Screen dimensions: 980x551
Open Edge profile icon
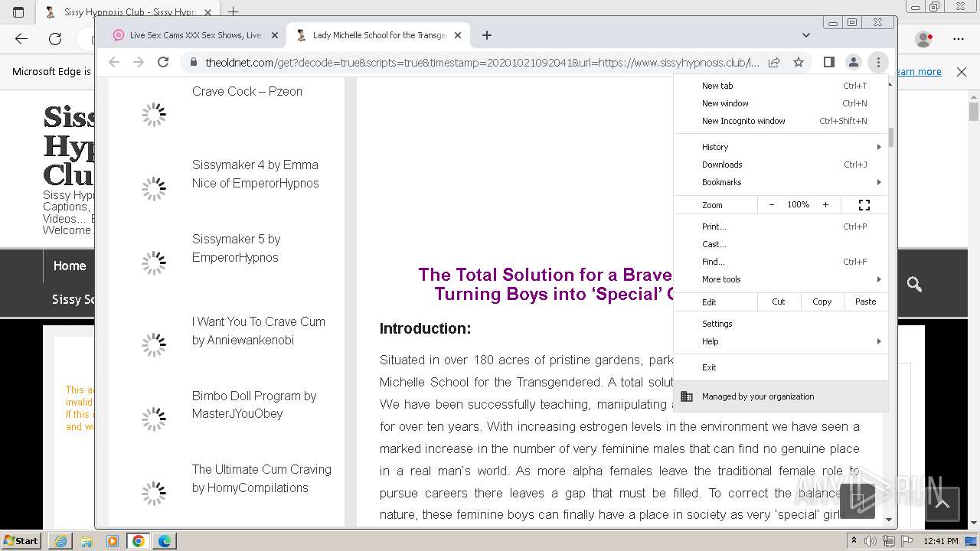click(x=924, y=38)
